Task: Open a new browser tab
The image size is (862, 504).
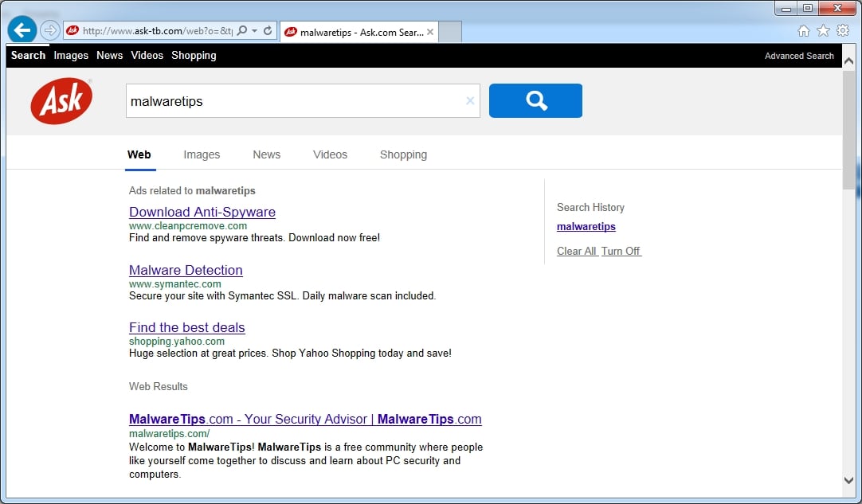Action: click(449, 31)
